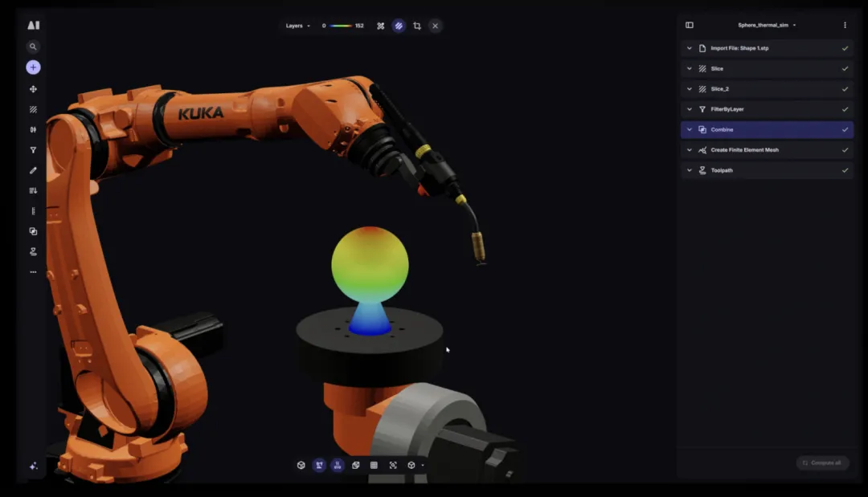The width and height of the screenshot is (868, 497).
Task: Open the vertical three-dot menu in the right panel
Action: 845,25
